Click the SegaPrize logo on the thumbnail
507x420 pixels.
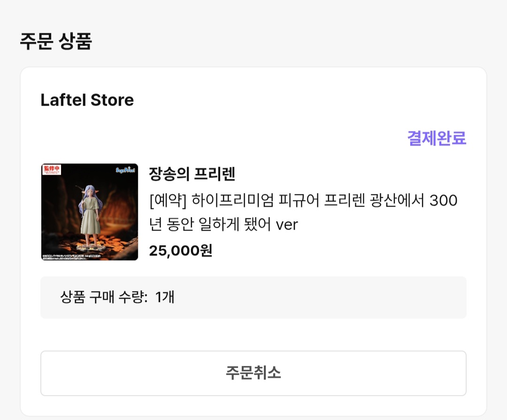tap(125, 170)
